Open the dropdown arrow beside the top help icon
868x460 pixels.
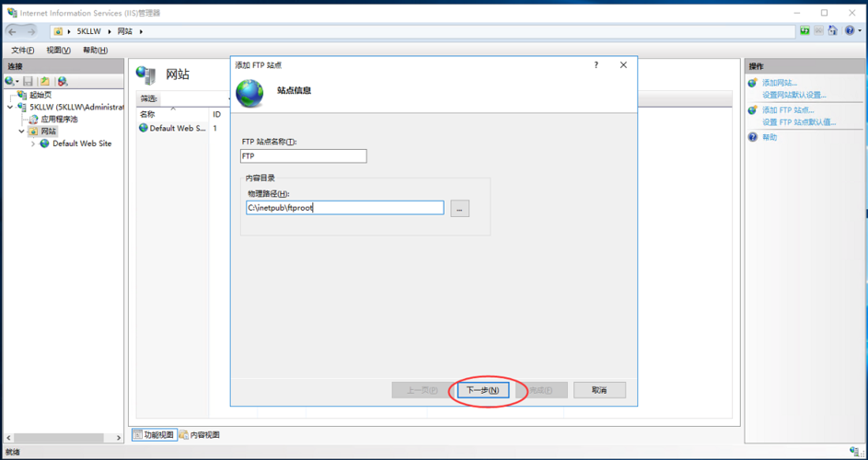point(859,31)
